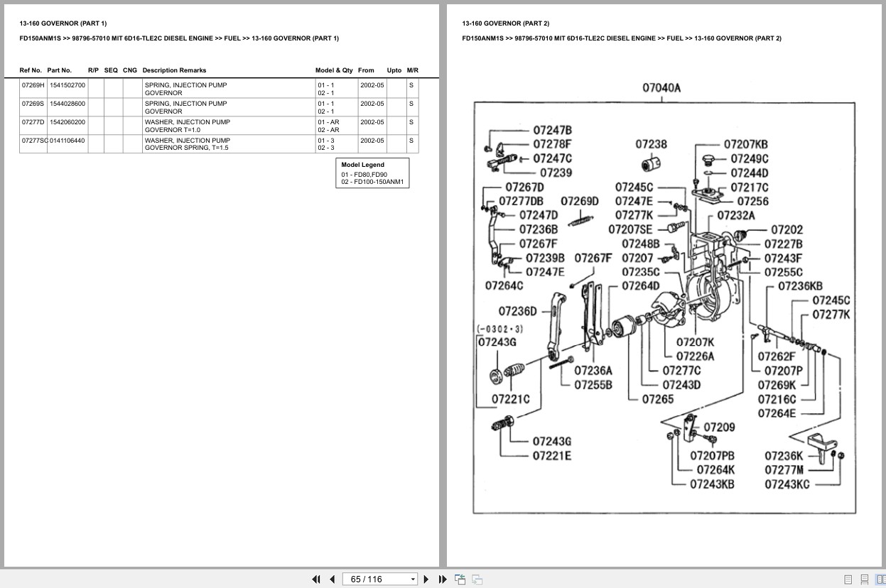Click diagram label 07264C
This screenshot has height=588, width=886.
click(504, 285)
